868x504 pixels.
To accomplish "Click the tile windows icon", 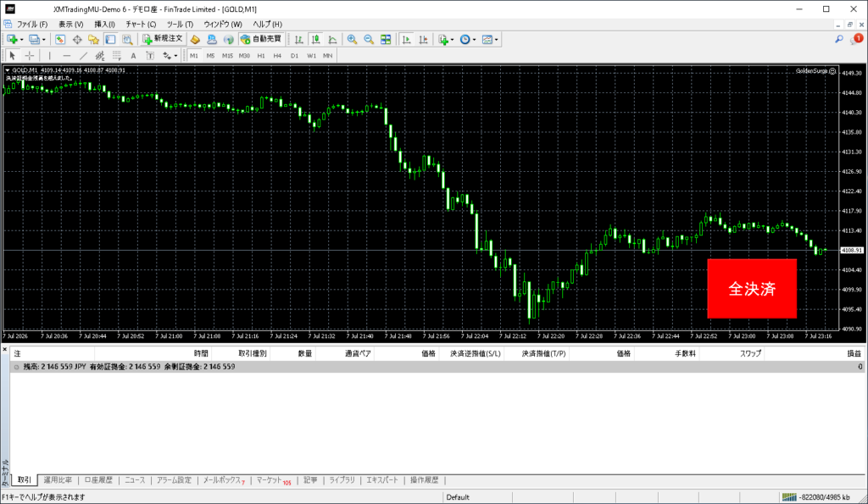I will click(x=386, y=39).
